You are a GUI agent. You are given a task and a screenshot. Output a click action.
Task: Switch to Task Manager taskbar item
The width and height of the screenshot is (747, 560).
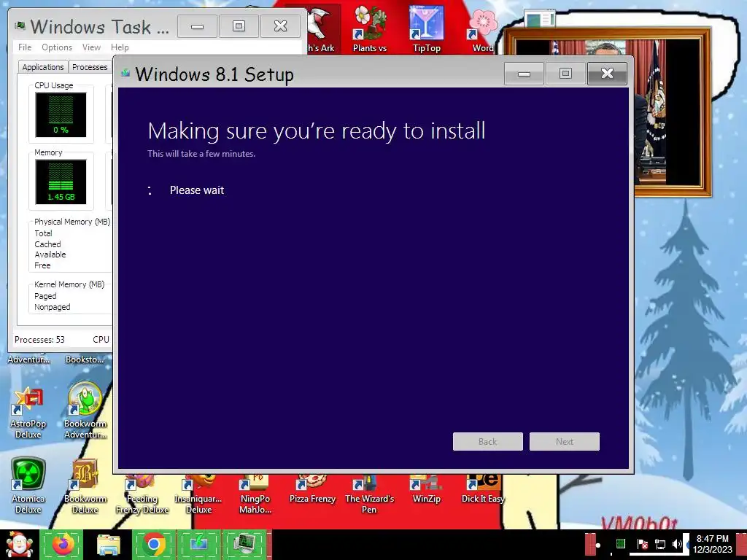point(244,545)
